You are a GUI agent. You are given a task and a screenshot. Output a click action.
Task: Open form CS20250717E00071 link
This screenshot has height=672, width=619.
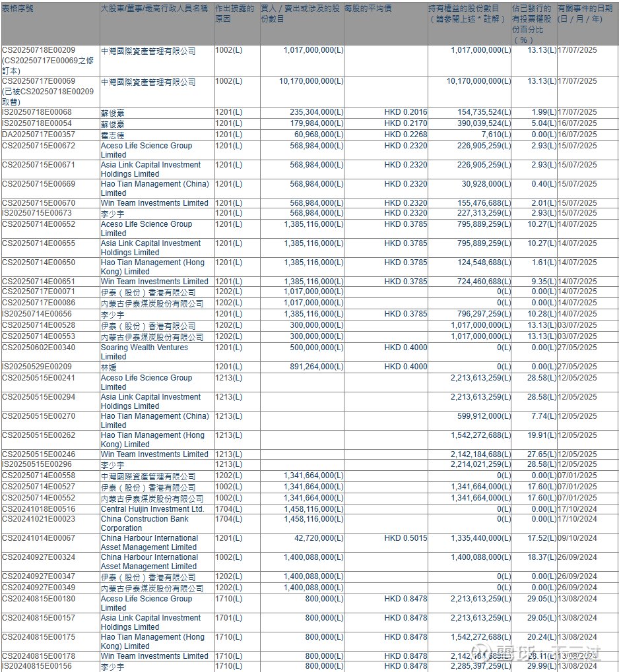[39, 291]
